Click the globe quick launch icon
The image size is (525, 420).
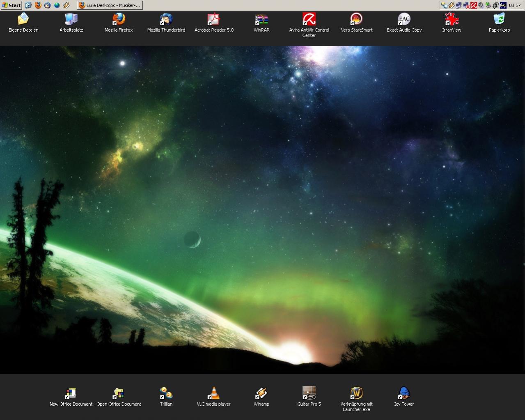click(x=57, y=5)
